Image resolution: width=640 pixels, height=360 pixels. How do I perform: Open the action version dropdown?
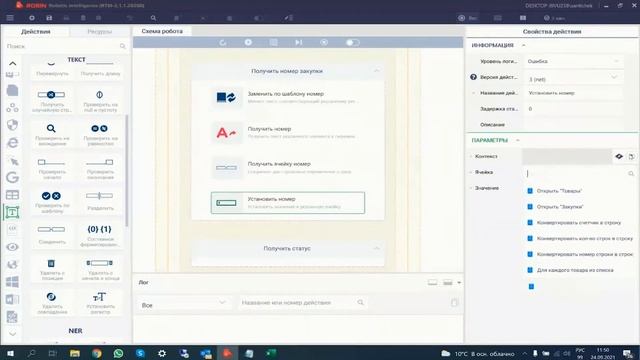573,78
